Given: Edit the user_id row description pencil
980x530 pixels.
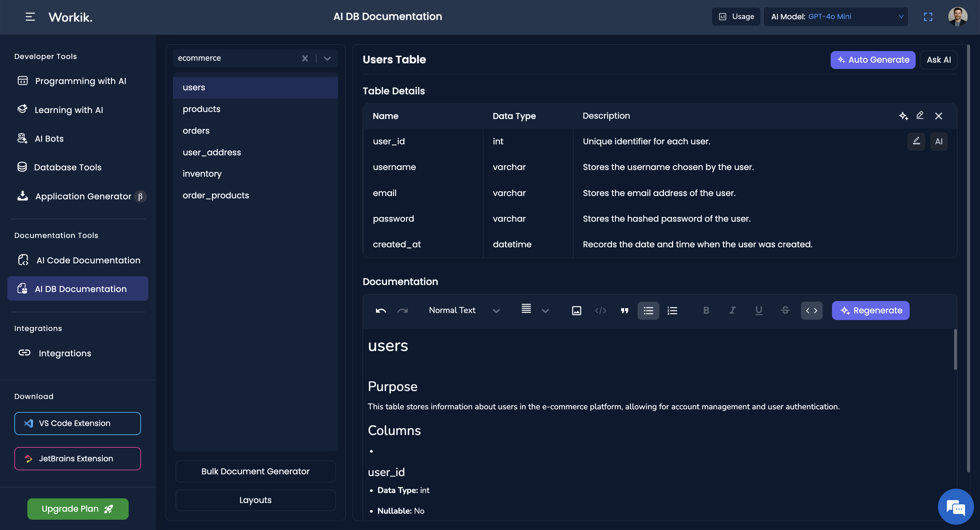Looking at the screenshot, I should [x=916, y=141].
